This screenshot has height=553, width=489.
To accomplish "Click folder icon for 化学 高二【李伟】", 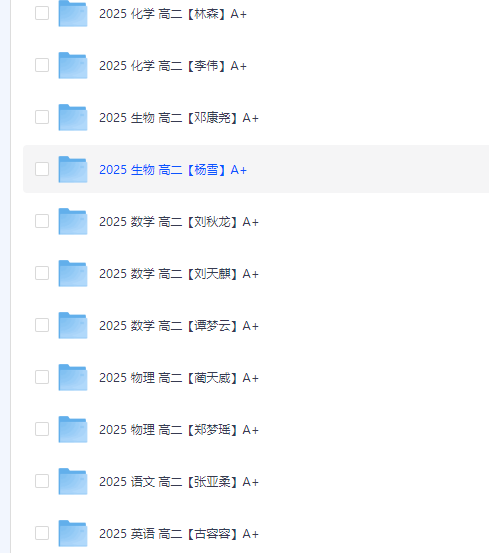I will point(73,65).
